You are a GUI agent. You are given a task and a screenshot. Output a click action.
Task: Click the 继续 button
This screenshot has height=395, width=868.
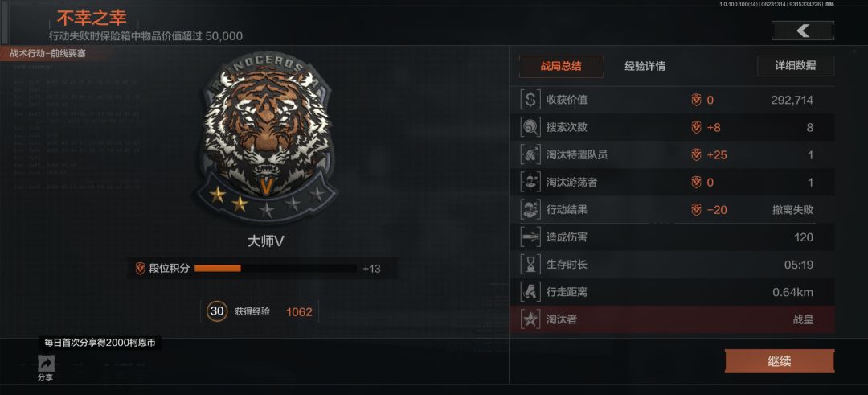(780, 362)
